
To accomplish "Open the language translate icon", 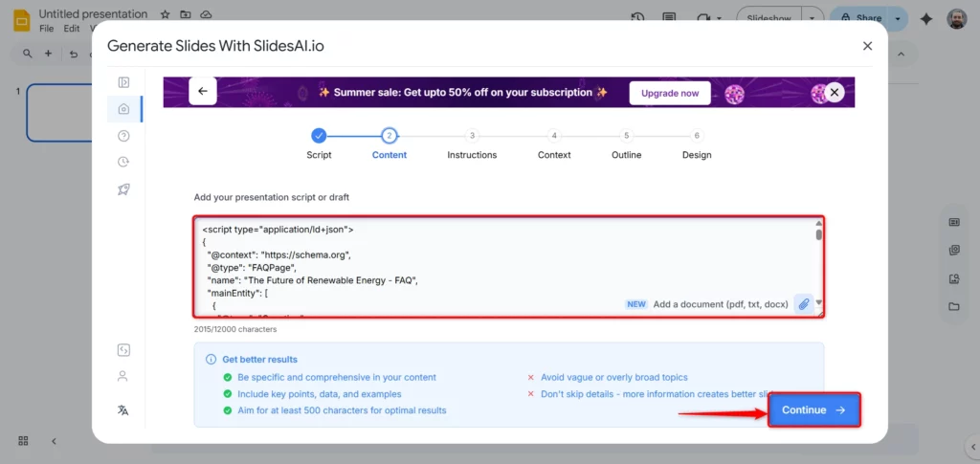I will click(x=123, y=409).
